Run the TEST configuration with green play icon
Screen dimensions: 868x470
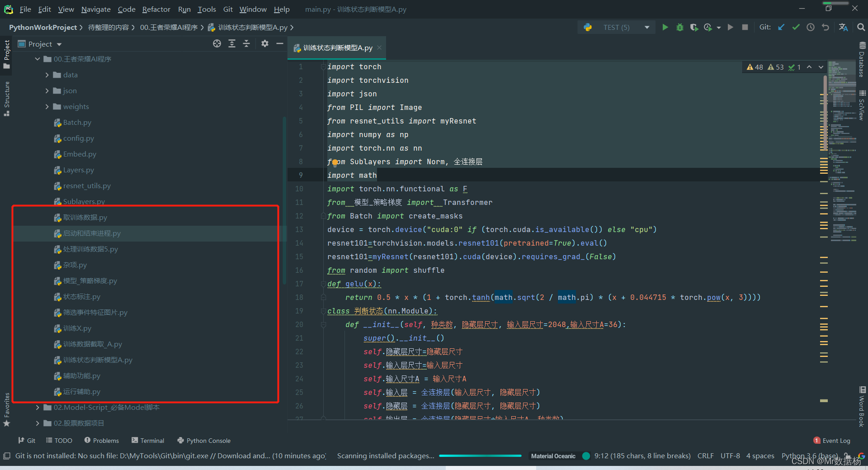click(x=665, y=28)
